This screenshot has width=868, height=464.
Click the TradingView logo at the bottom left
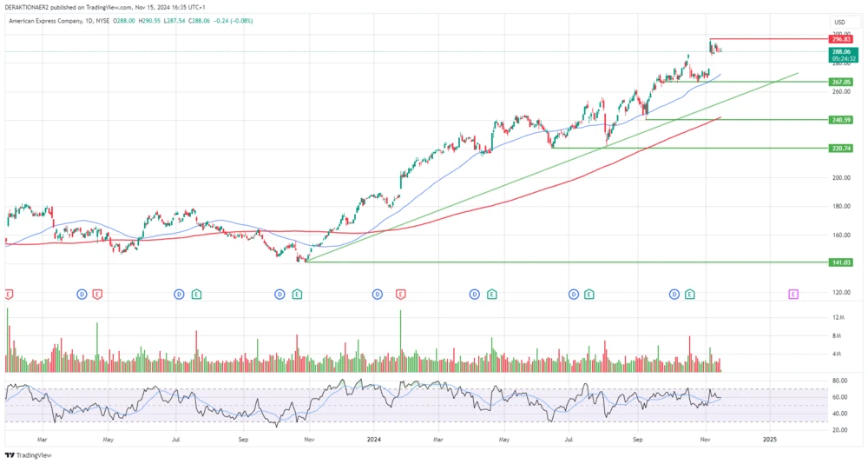point(29,455)
